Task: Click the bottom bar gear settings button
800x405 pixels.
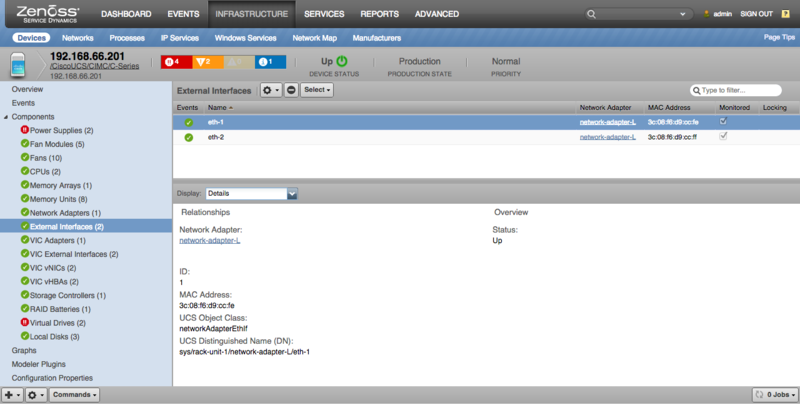Action: tap(36, 395)
